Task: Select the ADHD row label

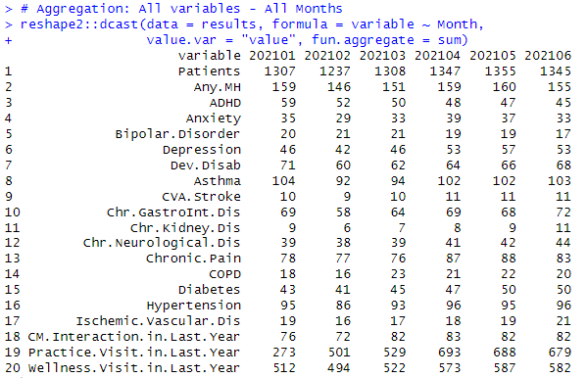Action: click(x=224, y=103)
